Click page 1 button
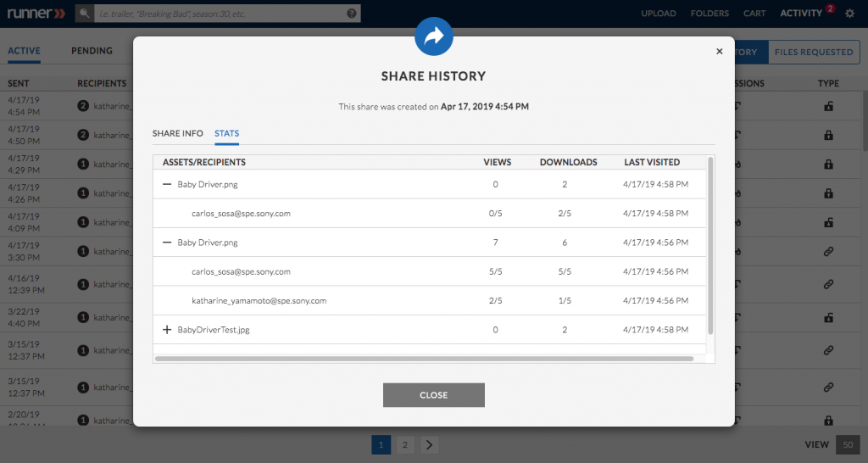This screenshot has height=463, width=868. [381, 444]
